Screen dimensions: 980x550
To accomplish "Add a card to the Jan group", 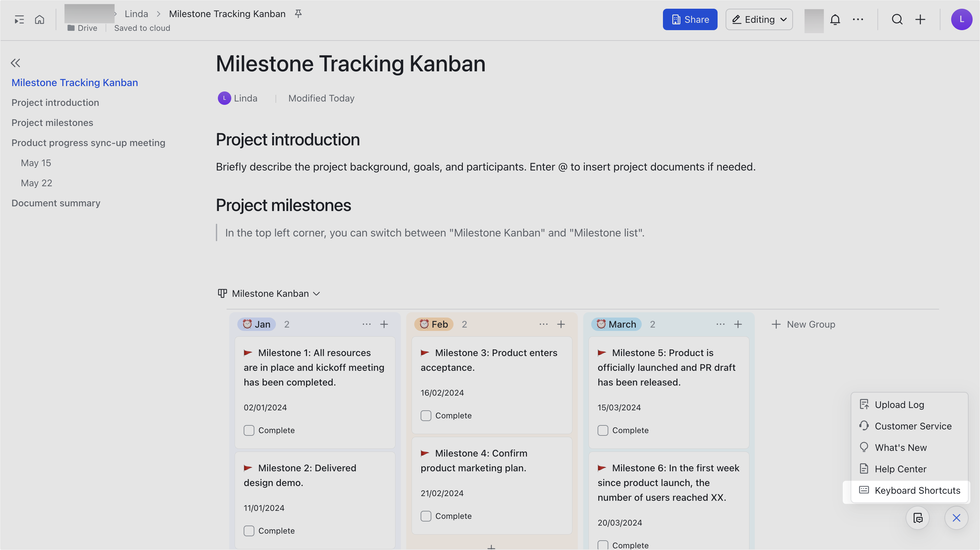I will point(384,324).
